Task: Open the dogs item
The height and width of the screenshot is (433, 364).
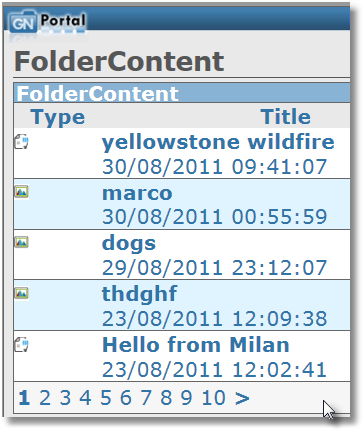Action: (x=129, y=244)
